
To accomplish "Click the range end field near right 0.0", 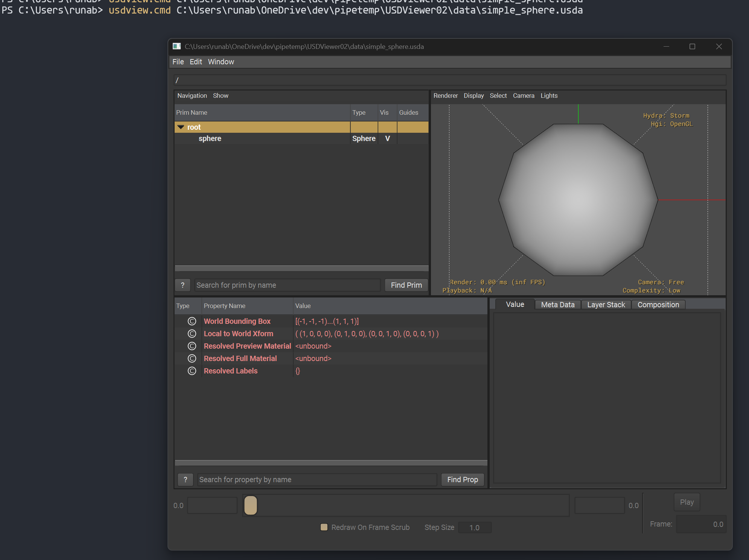I will 600,505.
